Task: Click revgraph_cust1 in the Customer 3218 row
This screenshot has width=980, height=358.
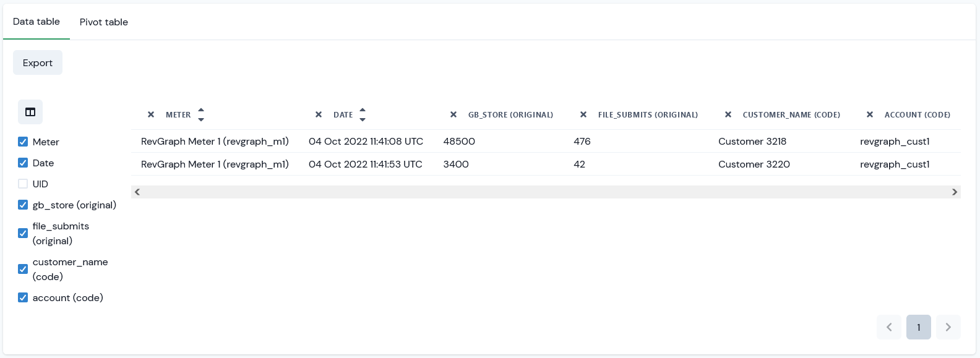Action: pyautogui.click(x=895, y=141)
